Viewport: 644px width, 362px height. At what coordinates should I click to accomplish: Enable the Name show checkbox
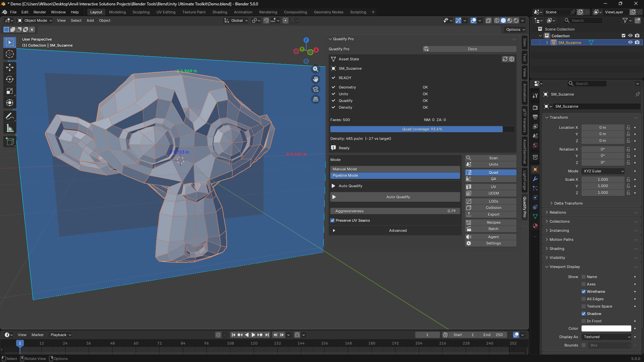(584, 277)
